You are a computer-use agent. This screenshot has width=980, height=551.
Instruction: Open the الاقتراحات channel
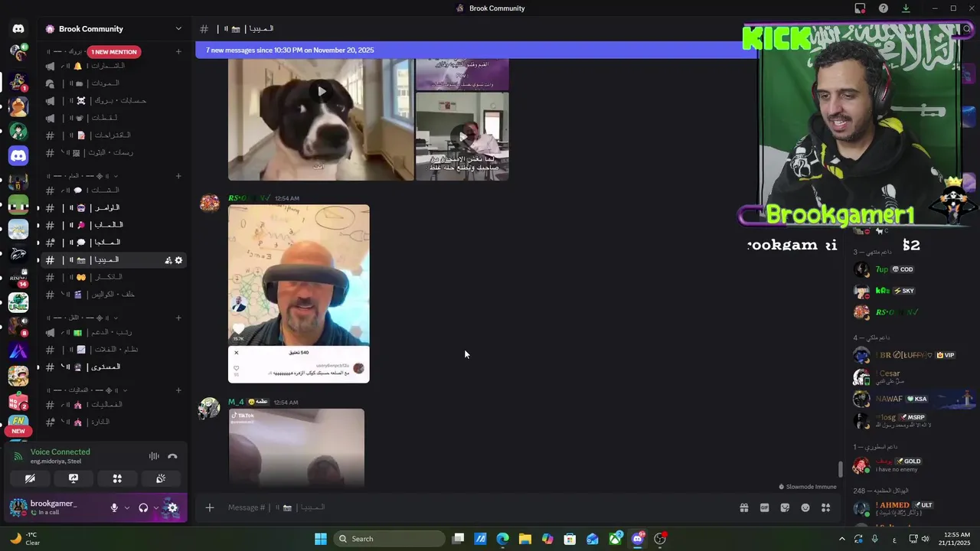[x=113, y=135]
